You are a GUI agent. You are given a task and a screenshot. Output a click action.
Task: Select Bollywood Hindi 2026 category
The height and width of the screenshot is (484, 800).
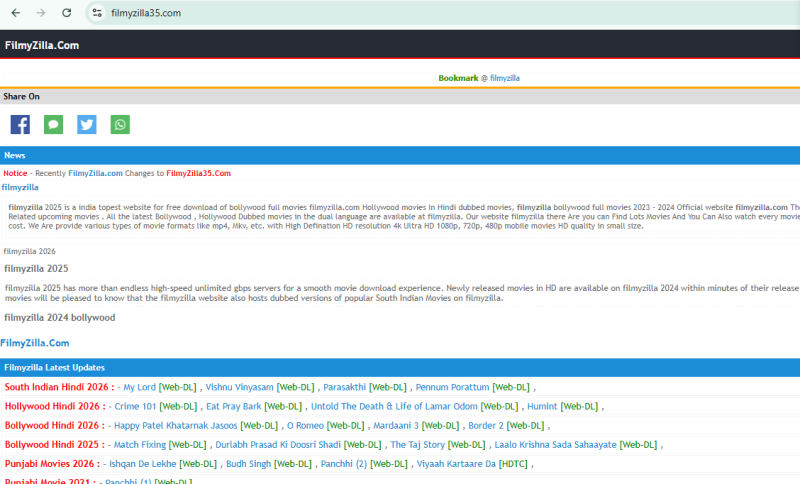point(55,425)
